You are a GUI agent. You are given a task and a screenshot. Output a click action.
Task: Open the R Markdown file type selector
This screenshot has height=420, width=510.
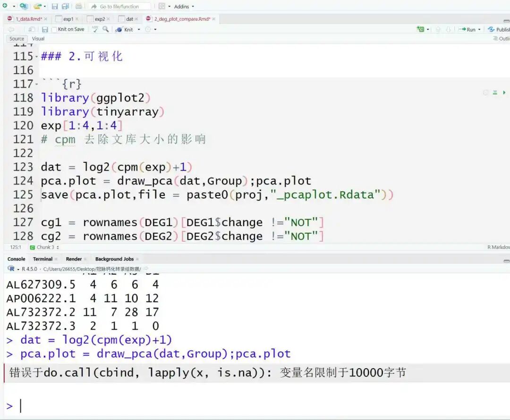click(499, 247)
